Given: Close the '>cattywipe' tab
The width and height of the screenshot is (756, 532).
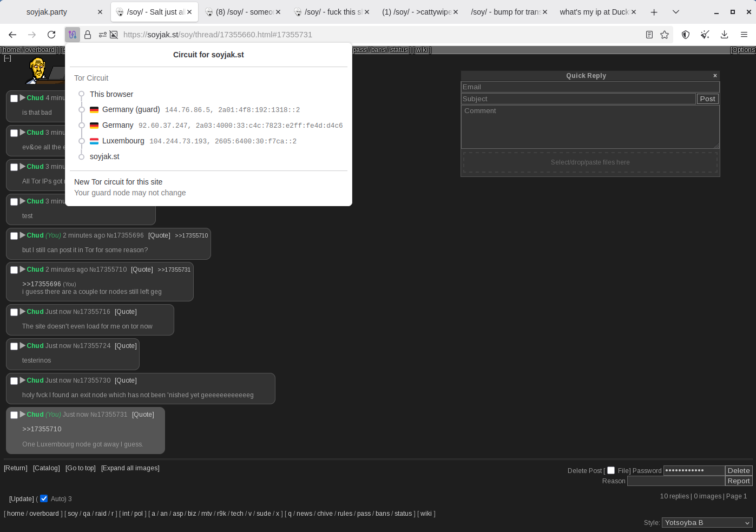Looking at the screenshot, I should tap(456, 12).
